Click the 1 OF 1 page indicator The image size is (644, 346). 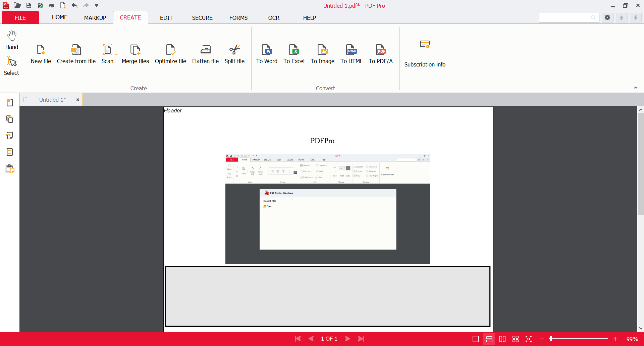[329, 339]
